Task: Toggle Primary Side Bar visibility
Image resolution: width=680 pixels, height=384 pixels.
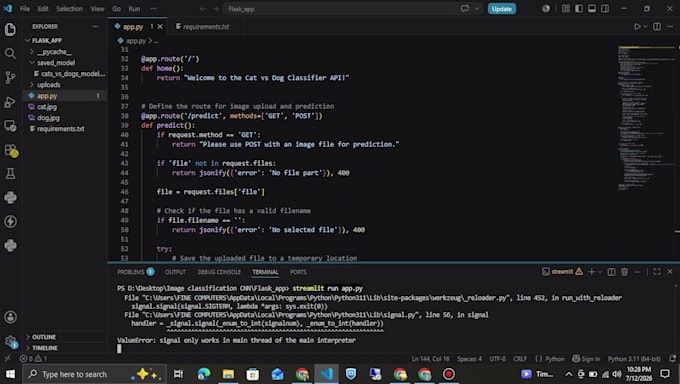Action: 579,8
